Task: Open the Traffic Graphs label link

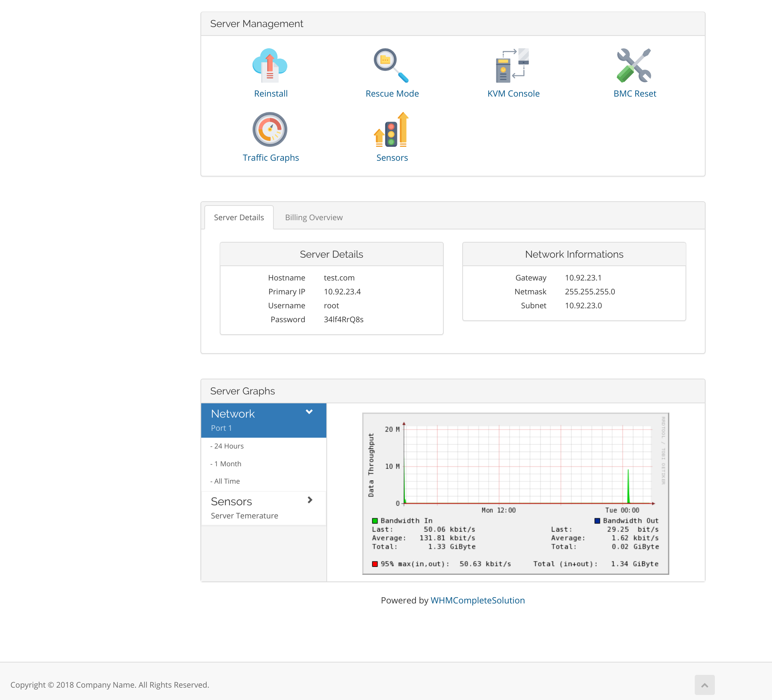Action: (x=271, y=158)
